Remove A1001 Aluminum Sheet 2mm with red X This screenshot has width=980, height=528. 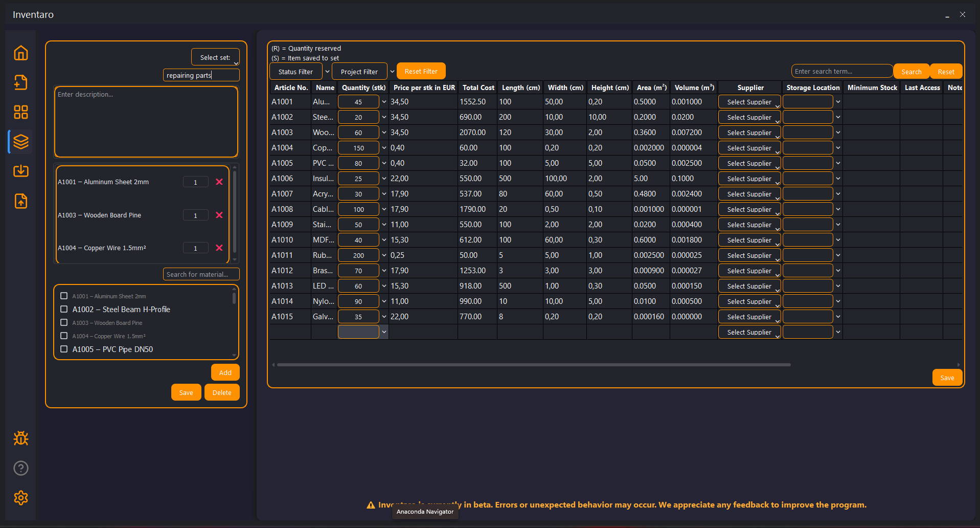(219, 182)
